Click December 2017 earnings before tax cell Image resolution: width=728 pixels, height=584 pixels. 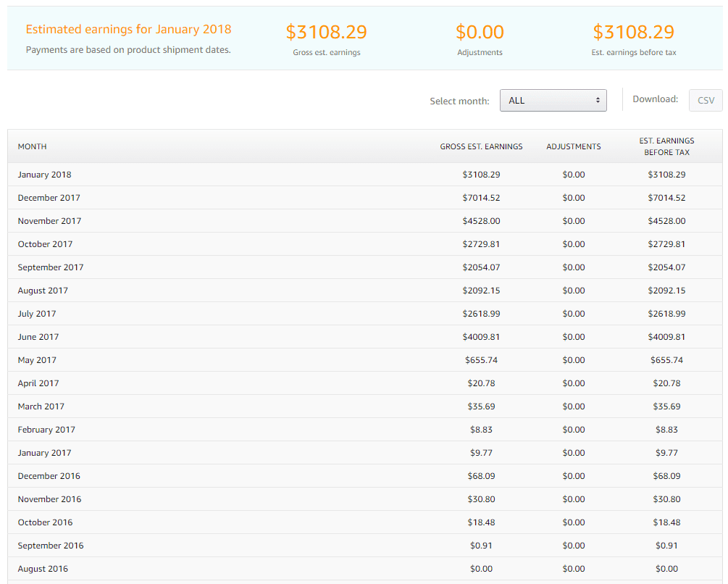click(666, 198)
